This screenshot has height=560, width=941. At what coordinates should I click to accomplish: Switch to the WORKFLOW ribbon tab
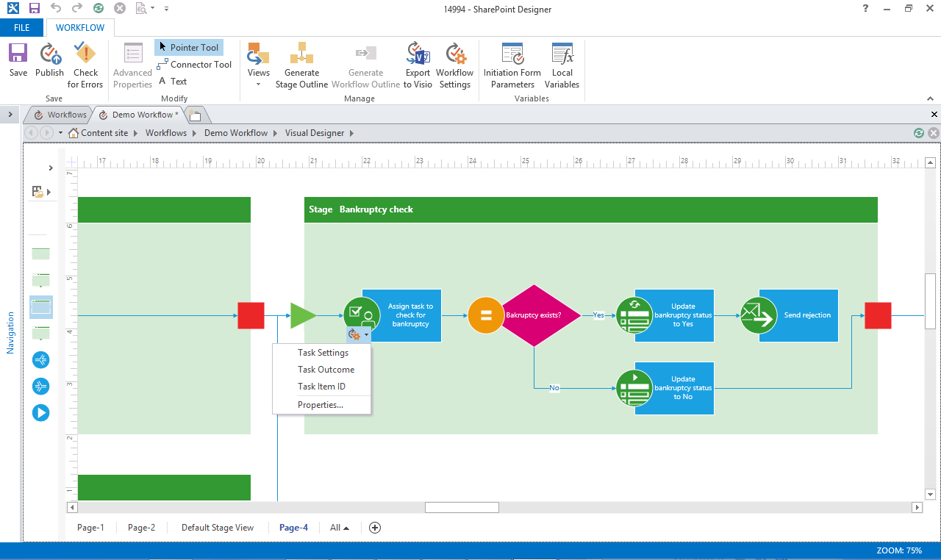79,27
